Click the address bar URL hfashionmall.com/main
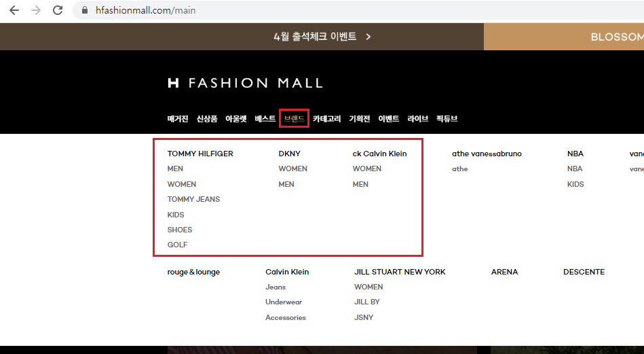This screenshot has width=644, height=354. click(x=145, y=10)
